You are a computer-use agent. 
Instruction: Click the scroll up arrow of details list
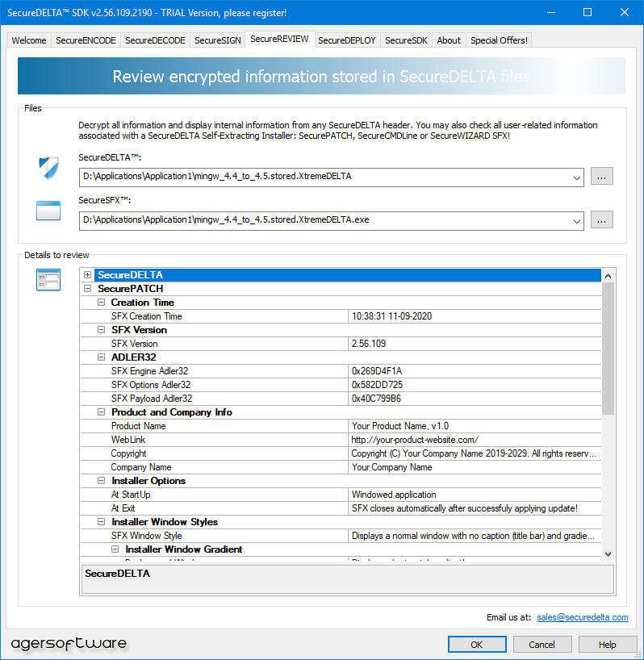point(608,276)
